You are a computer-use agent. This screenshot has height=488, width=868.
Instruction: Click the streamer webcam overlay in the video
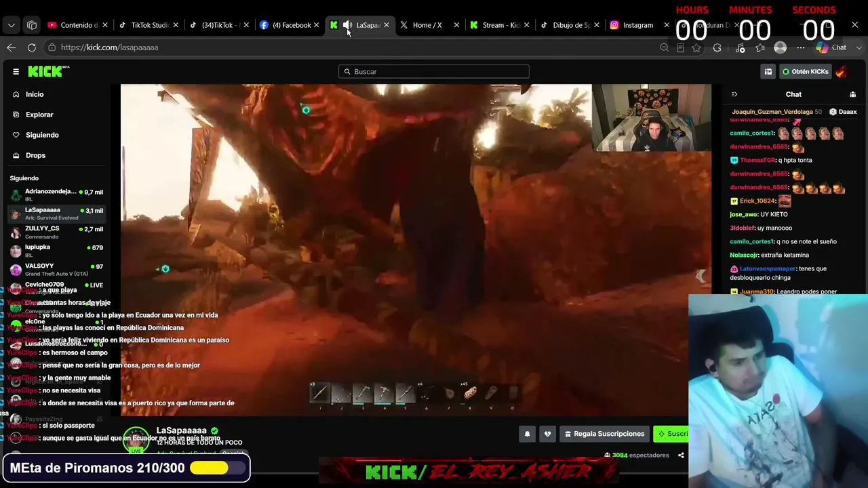coord(652,117)
